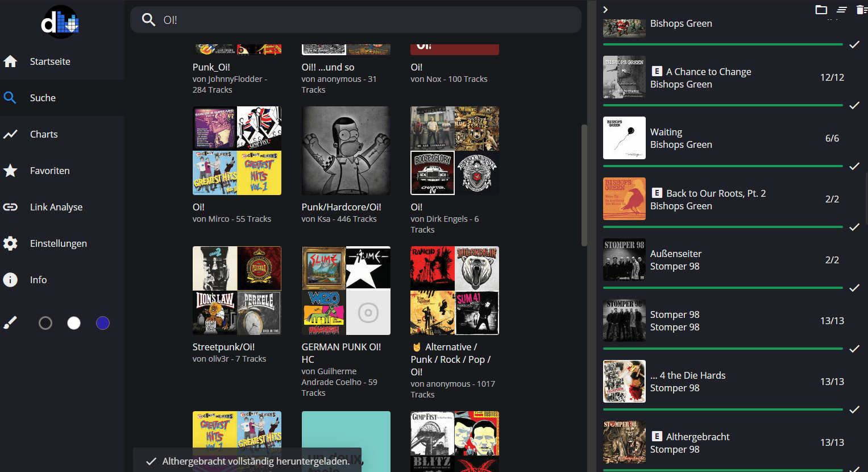Screen dimensions: 868x472
Task: Click the deemix logo
Action: coord(60,22)
